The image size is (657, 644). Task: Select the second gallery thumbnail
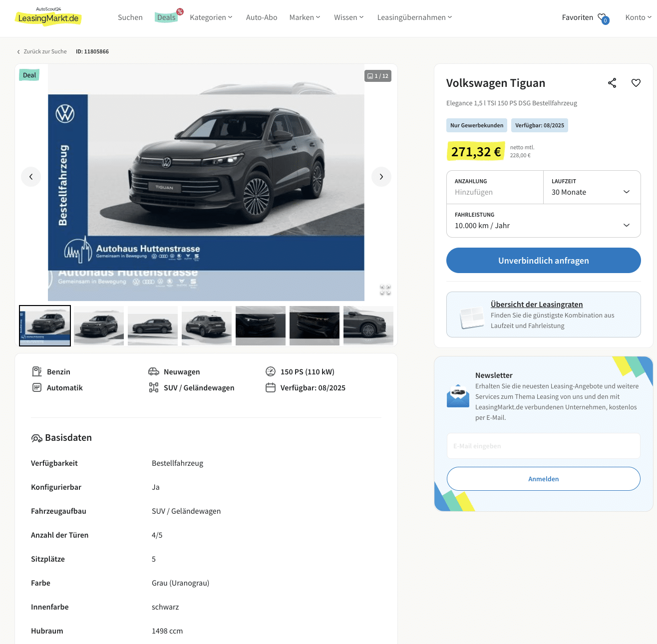point(99,325)
